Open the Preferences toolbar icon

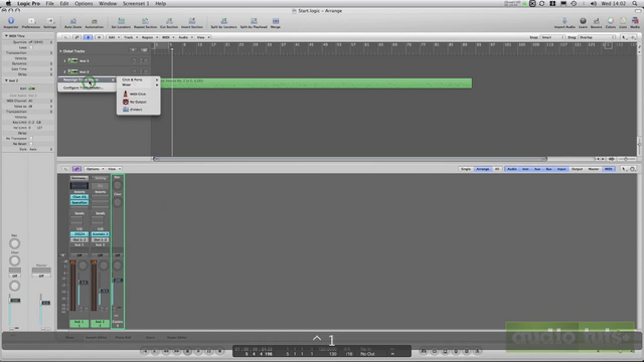[x=31, y=23]
